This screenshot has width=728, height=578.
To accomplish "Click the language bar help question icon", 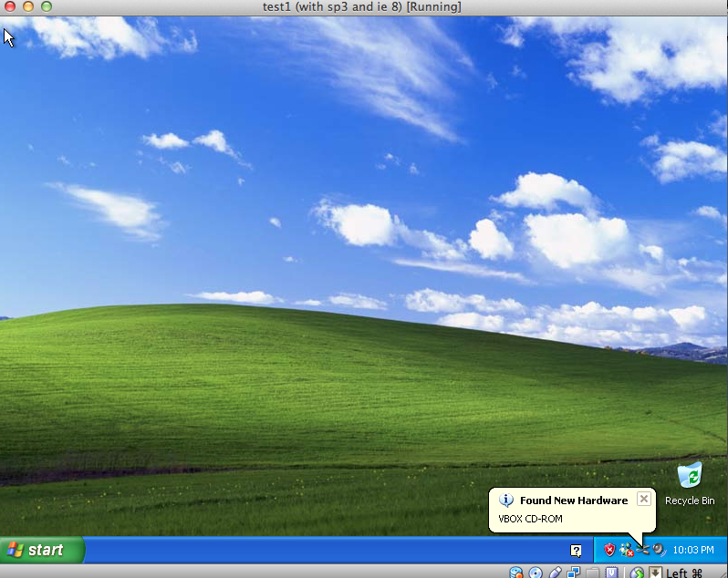I will pos(576,551).
